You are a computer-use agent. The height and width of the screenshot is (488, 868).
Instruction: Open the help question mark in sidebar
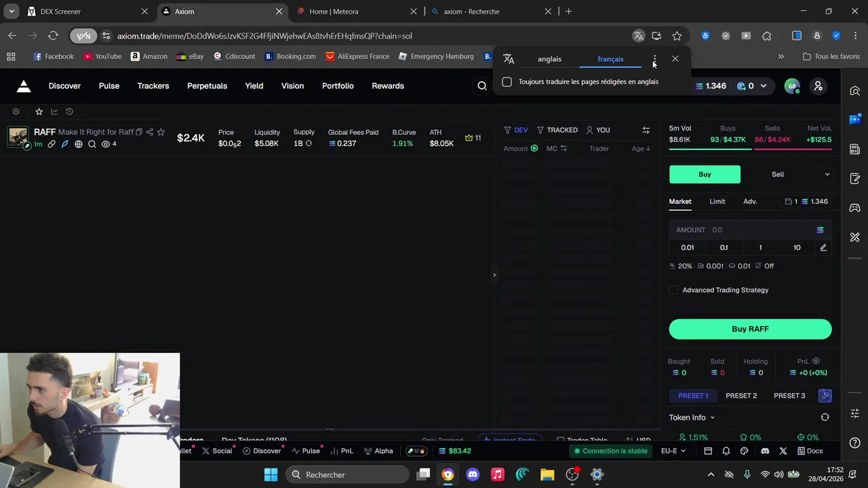(854, 443)
